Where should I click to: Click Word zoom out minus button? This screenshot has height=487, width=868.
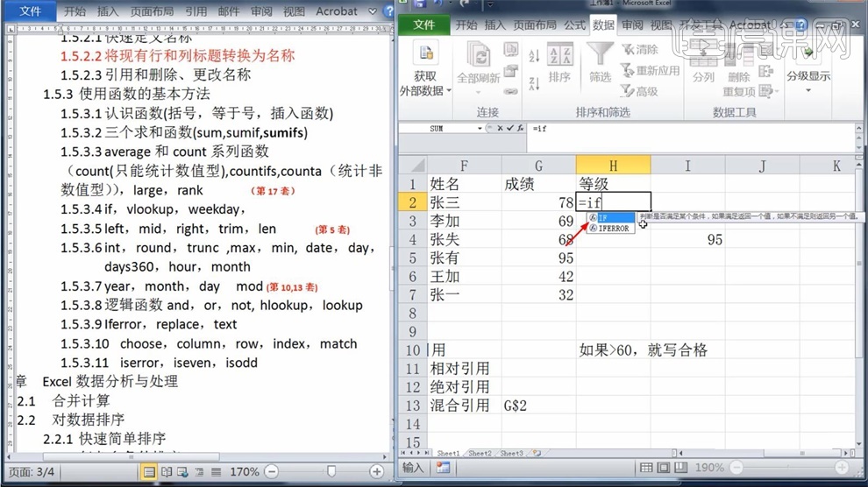271,471
